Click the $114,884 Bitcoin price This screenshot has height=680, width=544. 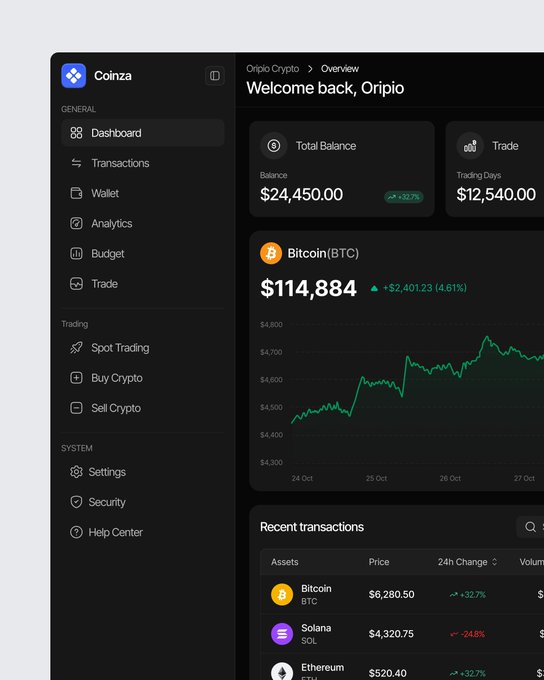click(x=308, y=288)
